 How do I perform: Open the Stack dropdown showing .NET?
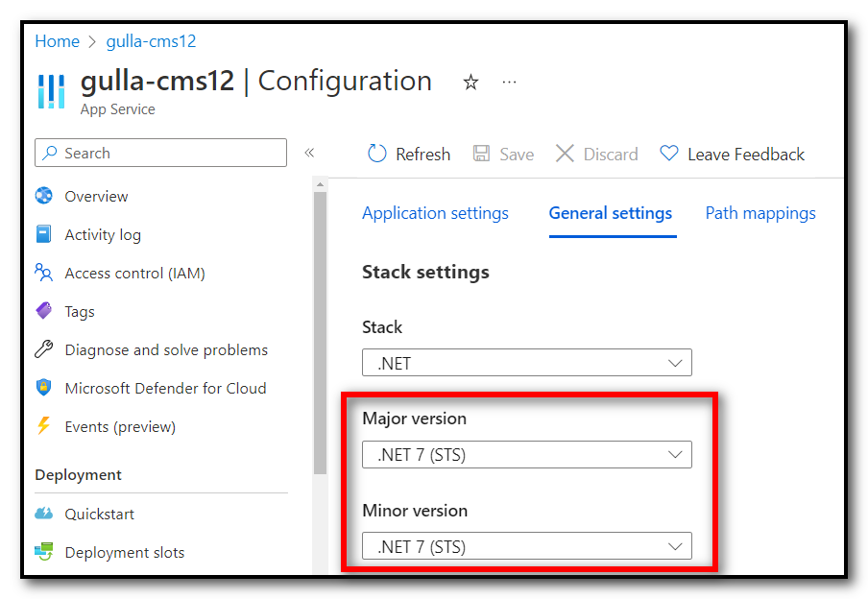coord(527,363)
